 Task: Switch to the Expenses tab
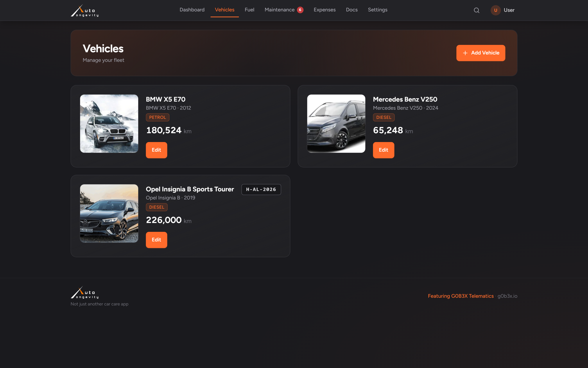click(x=324, y=10)
